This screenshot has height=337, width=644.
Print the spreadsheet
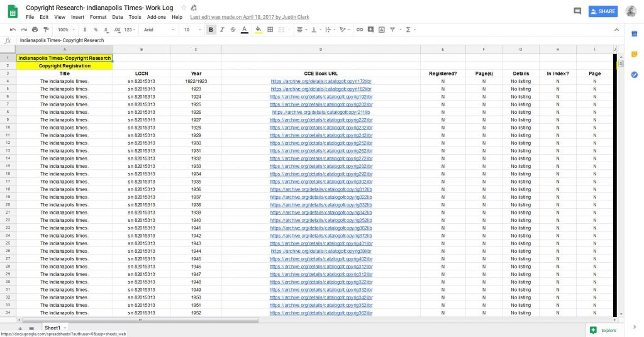click(x=35, y=30)
